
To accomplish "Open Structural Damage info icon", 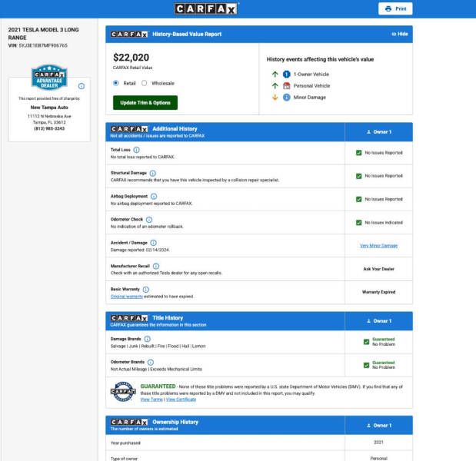I will click(x=153, y=173).
